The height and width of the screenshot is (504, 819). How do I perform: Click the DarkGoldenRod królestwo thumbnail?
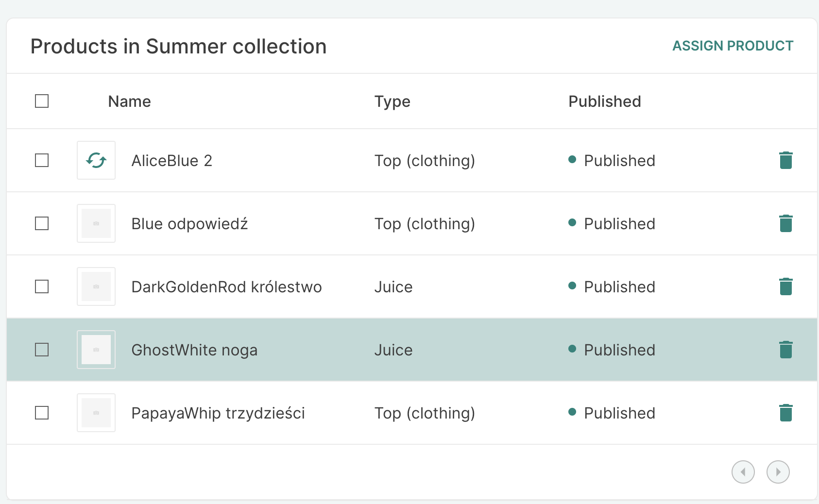pos(96,286)
